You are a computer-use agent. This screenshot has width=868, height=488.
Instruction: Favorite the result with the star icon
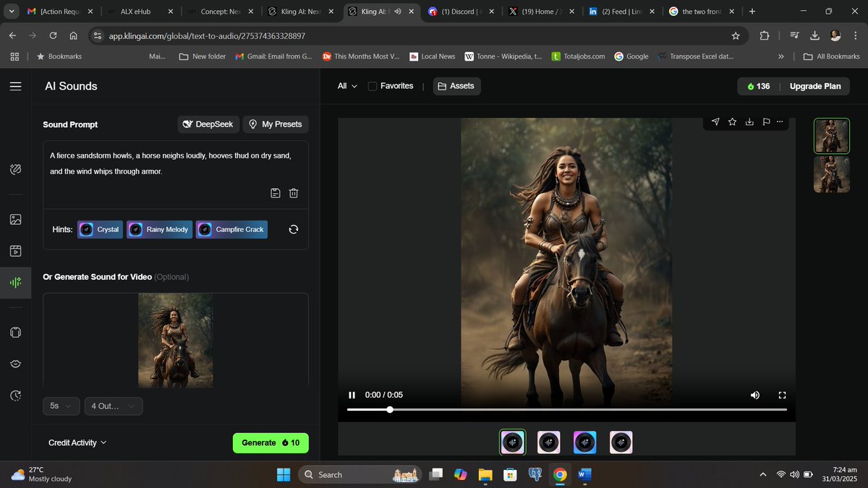[732, 121]
